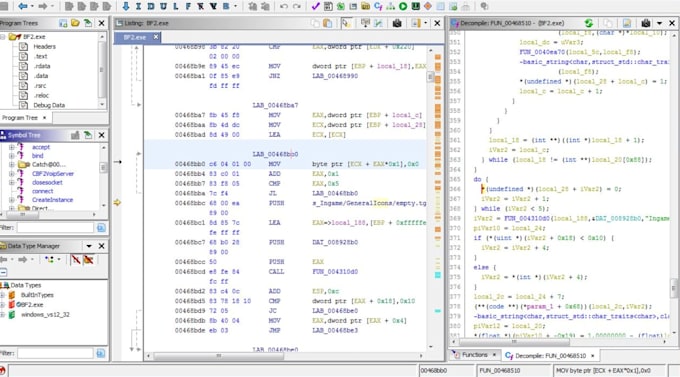Open the Listing field editor dropdown arrow
The height and width of the screenshot is (377, 680).
pos(425,23)
